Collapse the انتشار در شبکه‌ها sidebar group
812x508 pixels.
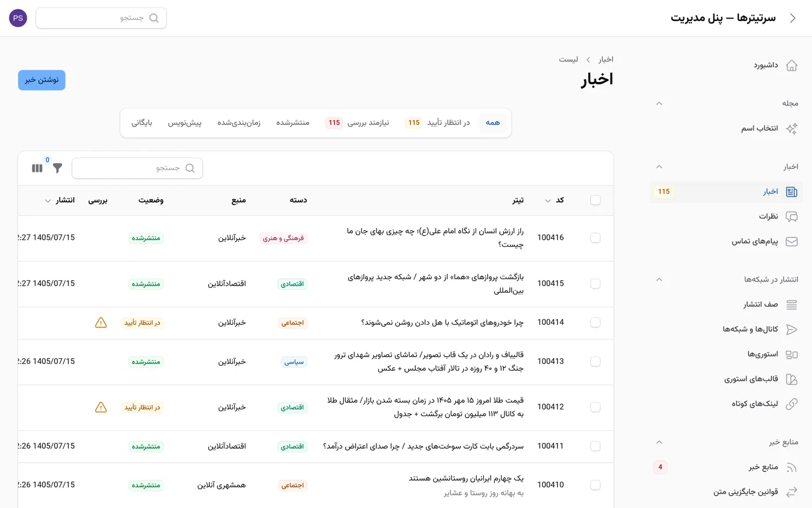point(659,279)
